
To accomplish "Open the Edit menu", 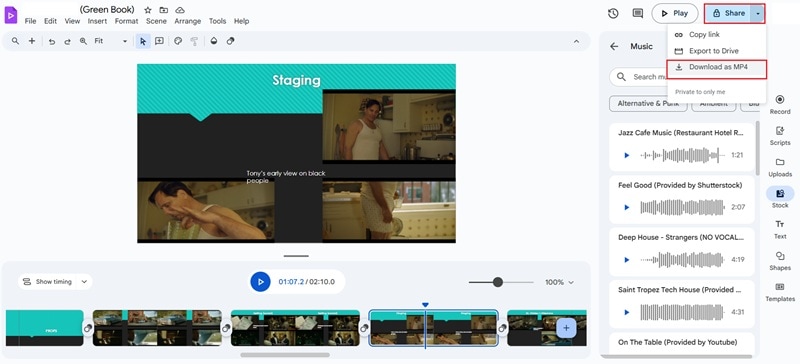I will pyautogui.click(x=50, y=21).
